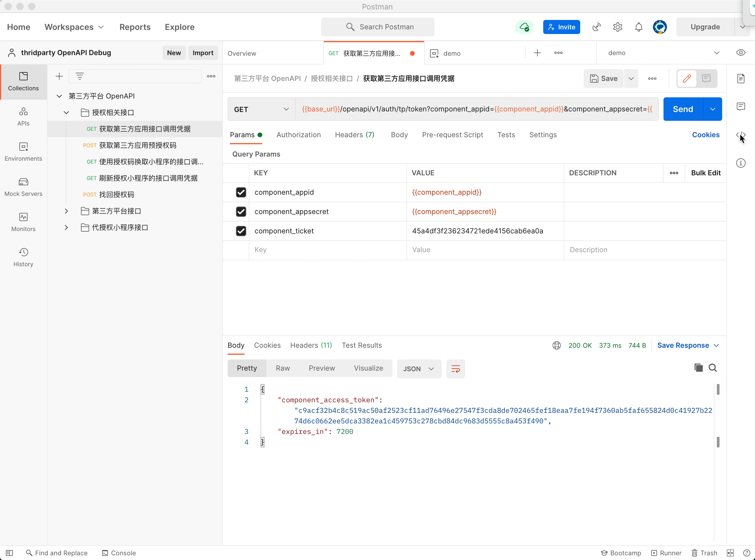
Task: Open params table column options dots
Action: [674, 173]
